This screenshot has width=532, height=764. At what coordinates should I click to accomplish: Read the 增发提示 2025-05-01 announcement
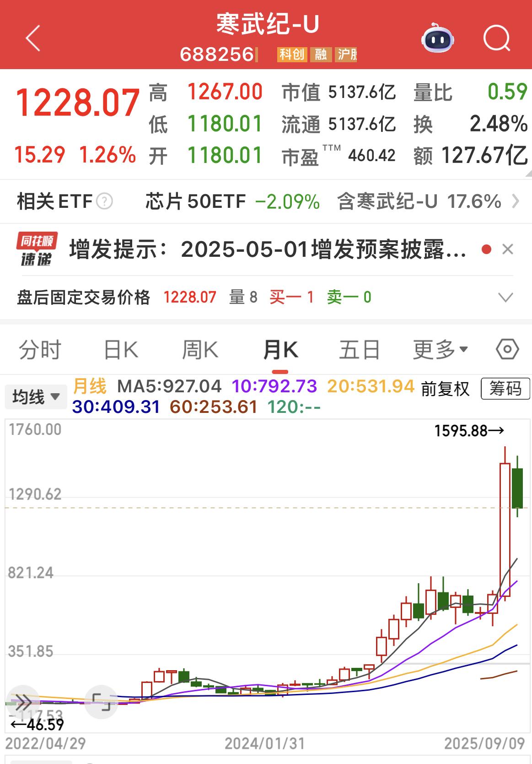pos(268,249)
